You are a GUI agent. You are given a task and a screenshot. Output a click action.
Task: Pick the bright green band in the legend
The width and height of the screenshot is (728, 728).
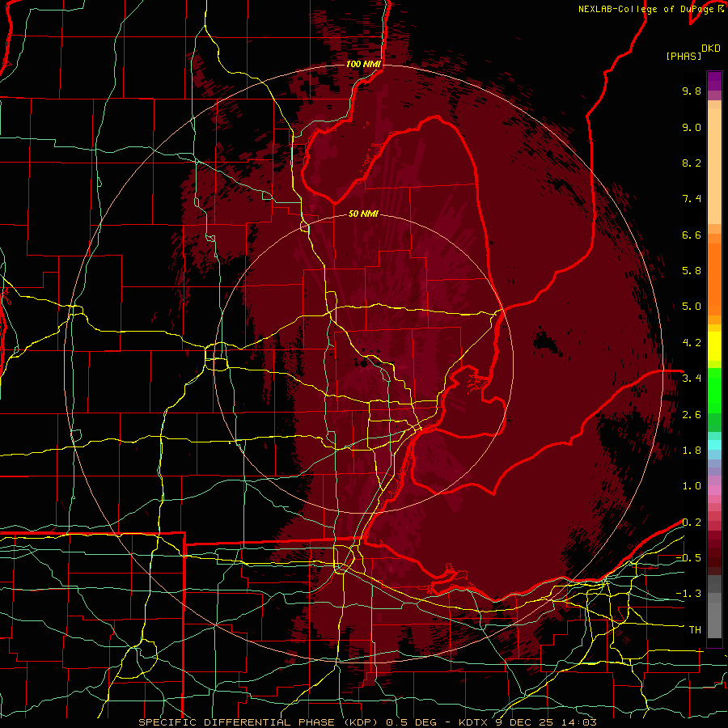[714, 390]
